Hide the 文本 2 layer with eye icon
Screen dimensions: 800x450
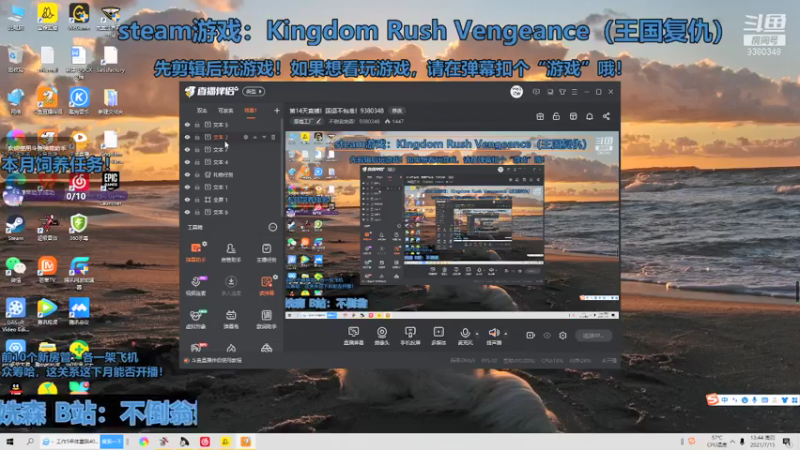click(187, 137)
